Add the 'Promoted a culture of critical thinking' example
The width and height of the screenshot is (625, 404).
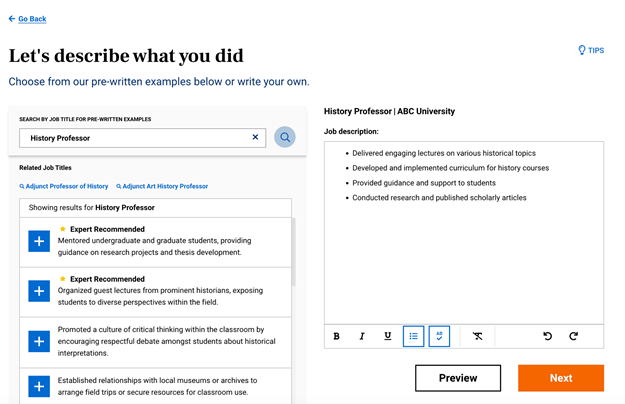point(39,341)
